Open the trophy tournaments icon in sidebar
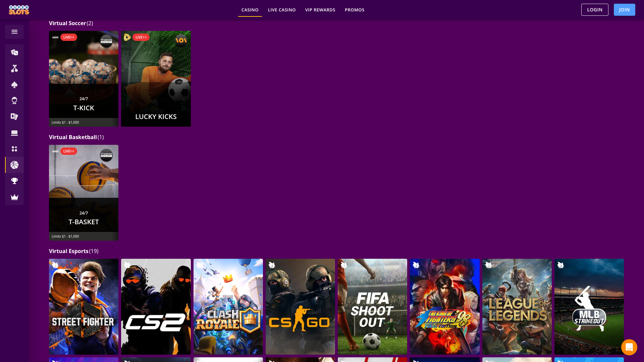Viewport: 644px width, 362px height. coord(14,181)
